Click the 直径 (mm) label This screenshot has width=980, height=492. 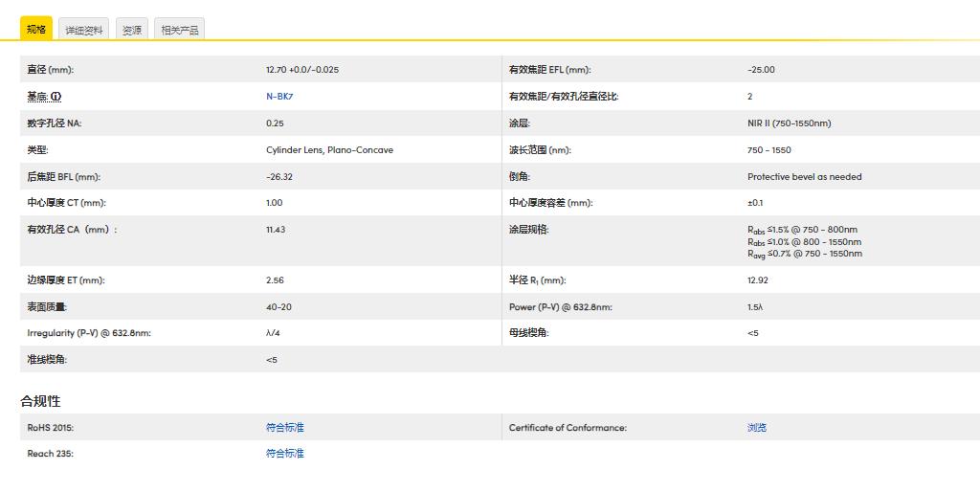pos(50,69)
